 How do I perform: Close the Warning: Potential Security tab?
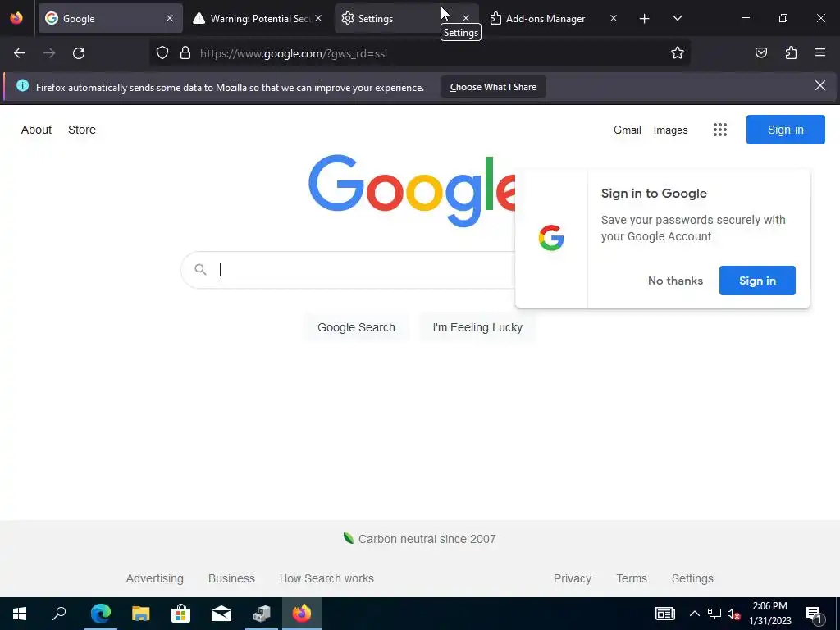(x=318, y=18)
